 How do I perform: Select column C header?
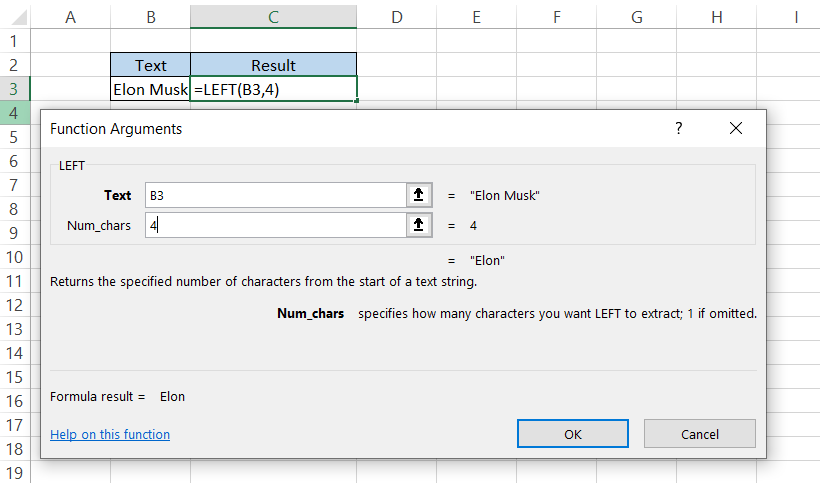(273, 16)
